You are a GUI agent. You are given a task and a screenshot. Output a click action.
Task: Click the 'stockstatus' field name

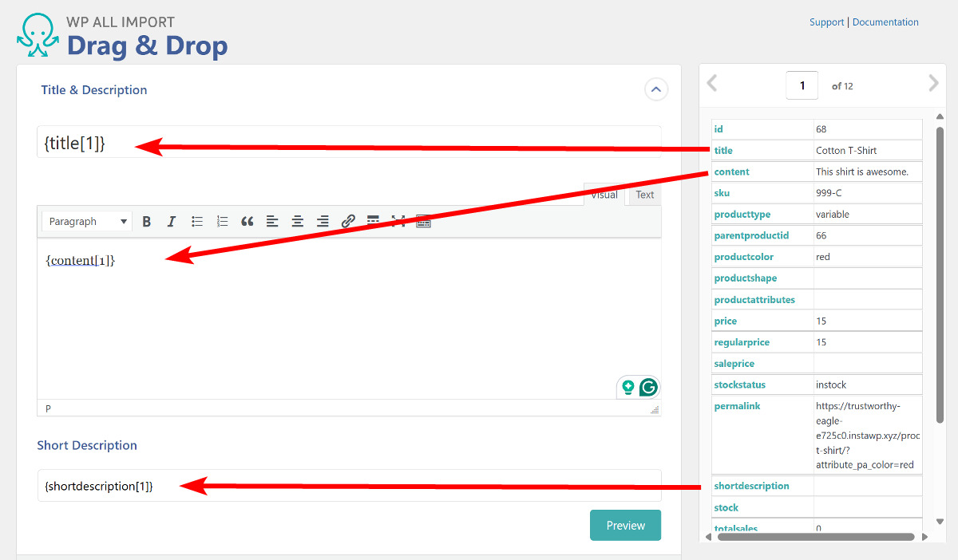click(x=742, y=385)
